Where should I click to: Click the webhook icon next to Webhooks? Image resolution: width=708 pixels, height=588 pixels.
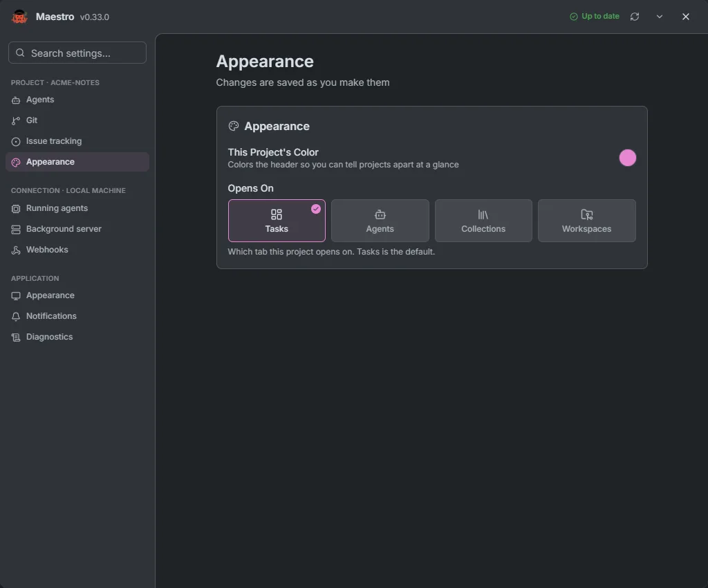pos(16,250)
